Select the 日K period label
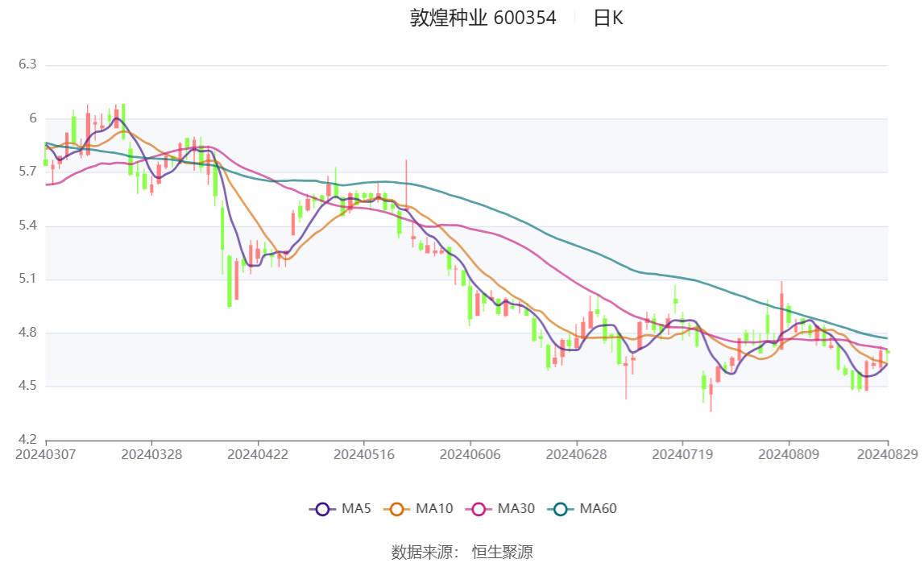The image size is (924, 563). 608,18
